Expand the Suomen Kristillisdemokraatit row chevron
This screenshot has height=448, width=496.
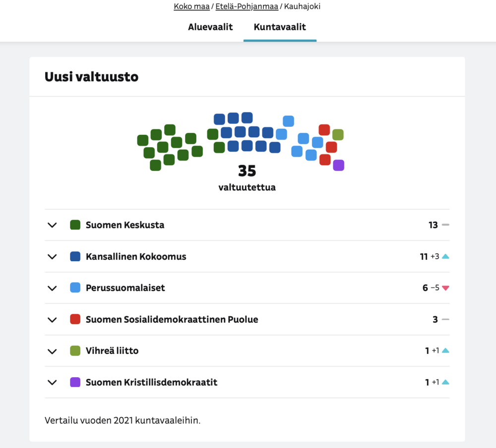click(52, 382)
